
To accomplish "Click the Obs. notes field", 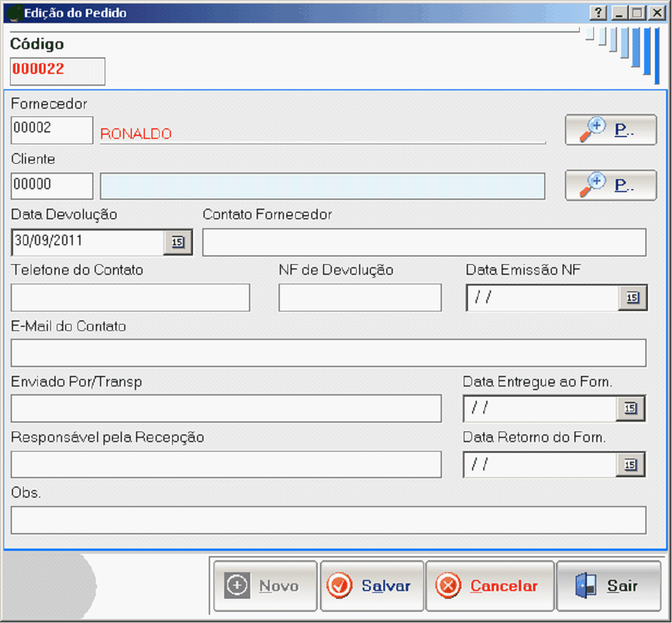I will [x=328, y=520].
